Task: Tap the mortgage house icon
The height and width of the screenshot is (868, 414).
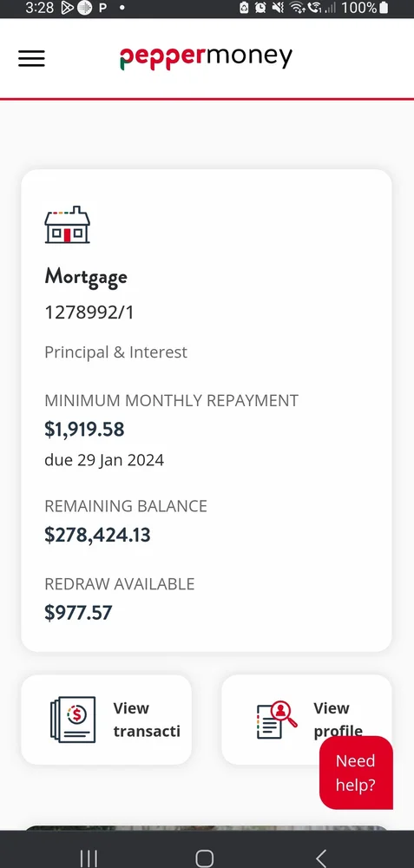Action: (67, 225)
